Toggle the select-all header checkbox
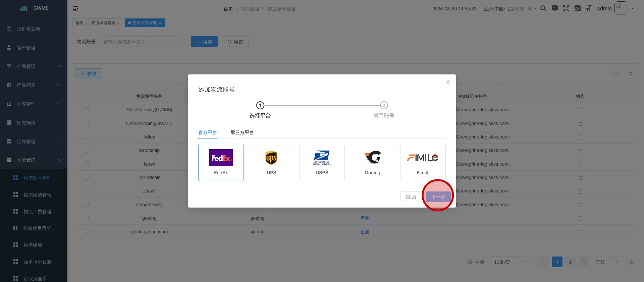The width and height of the screenshot is (644, 282). point(86,96)
